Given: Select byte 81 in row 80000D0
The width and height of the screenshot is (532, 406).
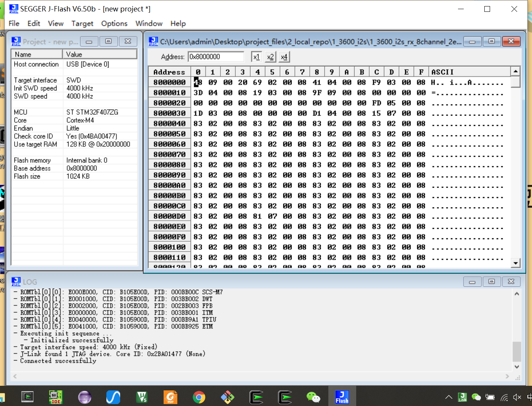Looking at the screenshot, I should [x=257, y=216].
